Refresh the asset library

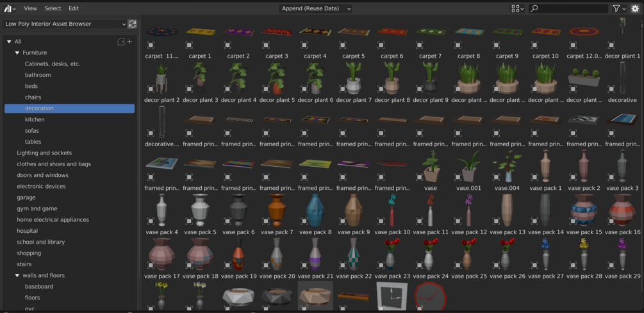132,24
